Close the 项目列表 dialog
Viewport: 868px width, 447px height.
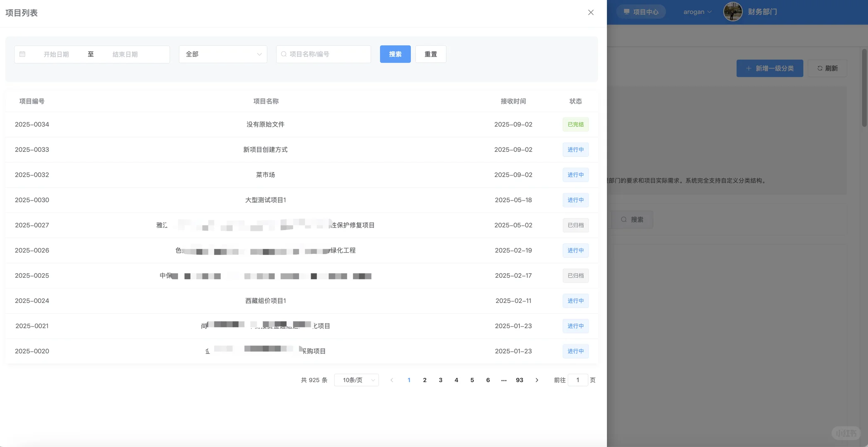click(x=591, y=12)
